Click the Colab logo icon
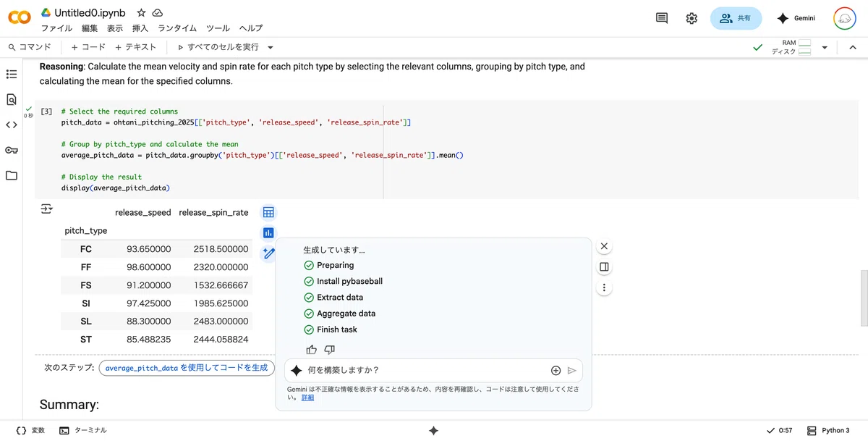This screenshot has height=441, width=868. click(19, 18)
